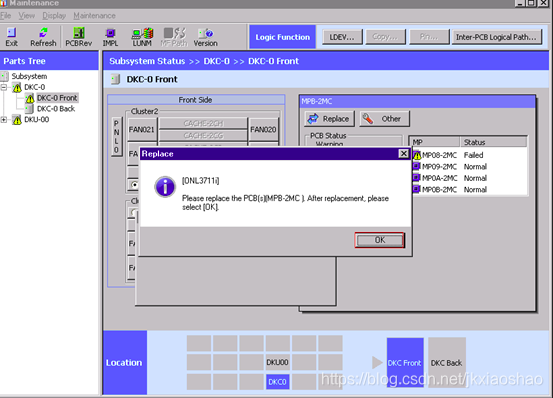Click the Failed status text
This screenshot has height=398, width=553.
click(x=473, y=155)
